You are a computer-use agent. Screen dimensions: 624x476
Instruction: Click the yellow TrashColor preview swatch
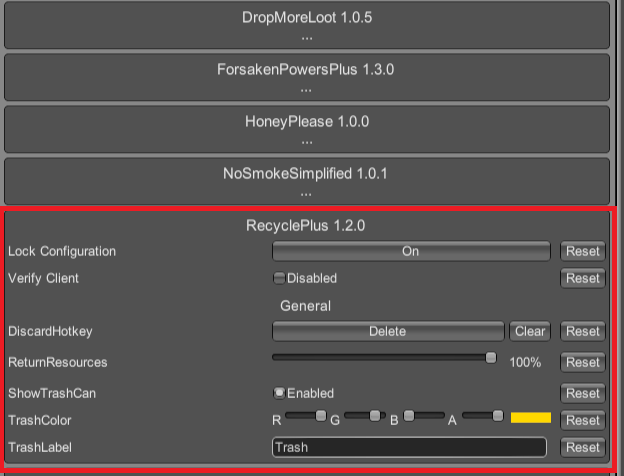(x=531, y=417)
